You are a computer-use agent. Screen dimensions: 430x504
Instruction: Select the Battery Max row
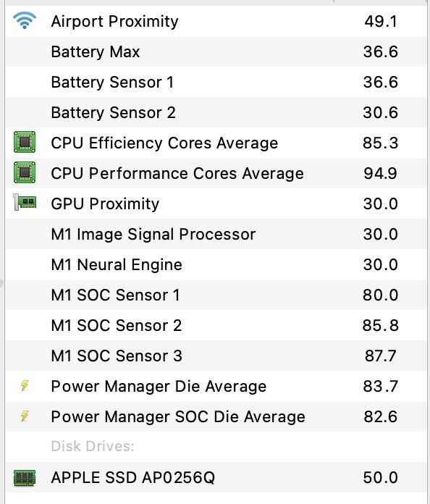click(216, 51)
